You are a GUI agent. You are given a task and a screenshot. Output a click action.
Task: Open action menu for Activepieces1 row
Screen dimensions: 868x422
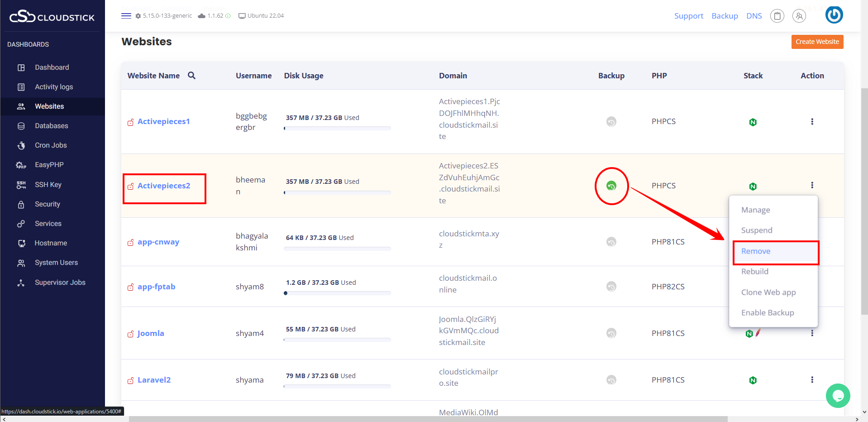click(x=812, y=122)
